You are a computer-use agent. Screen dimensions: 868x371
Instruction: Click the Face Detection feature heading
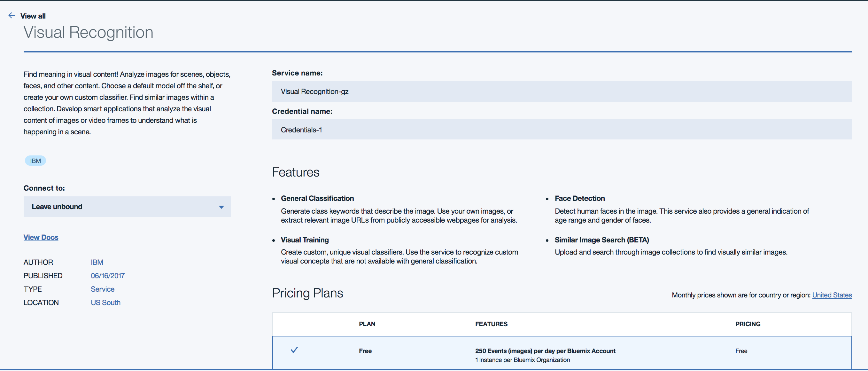coord(579,199)
